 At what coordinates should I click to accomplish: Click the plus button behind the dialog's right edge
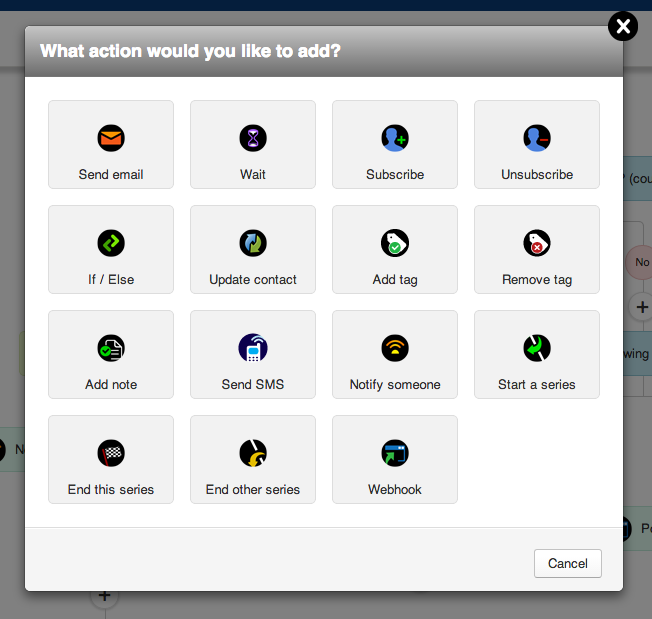642,307
